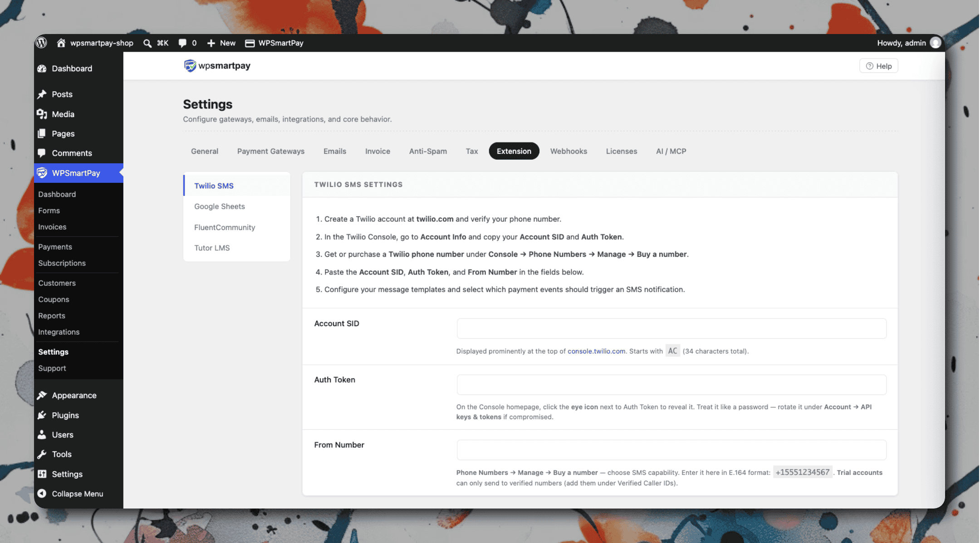Open Subscriptions in the sidebar
The width and height of the screenshot is (980, 543).
click(62, 263)
